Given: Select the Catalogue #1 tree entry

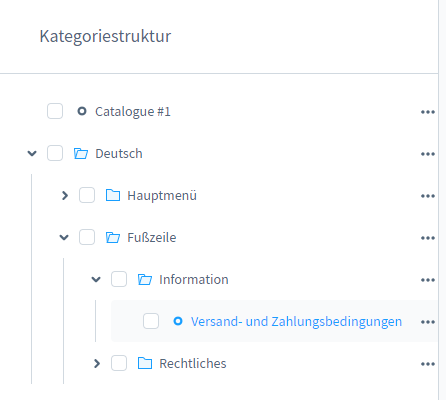Looking at the screenshot, I should 133,112.
